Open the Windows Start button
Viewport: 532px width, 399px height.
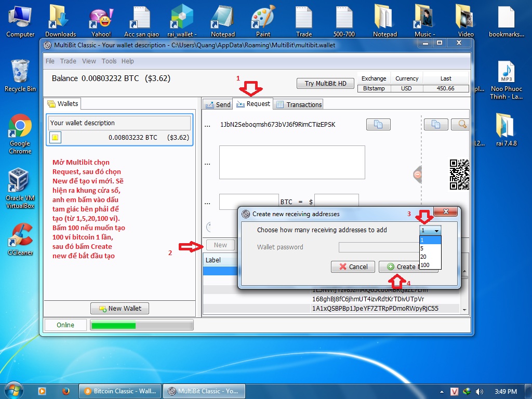coord(13,391)
